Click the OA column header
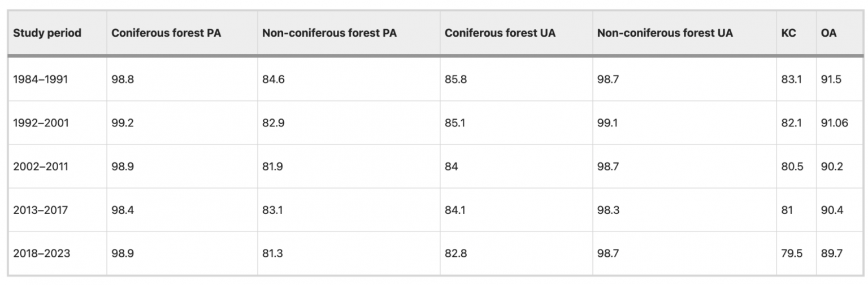The width and height of the screenshot is (868, 285). tap(828, 33)
